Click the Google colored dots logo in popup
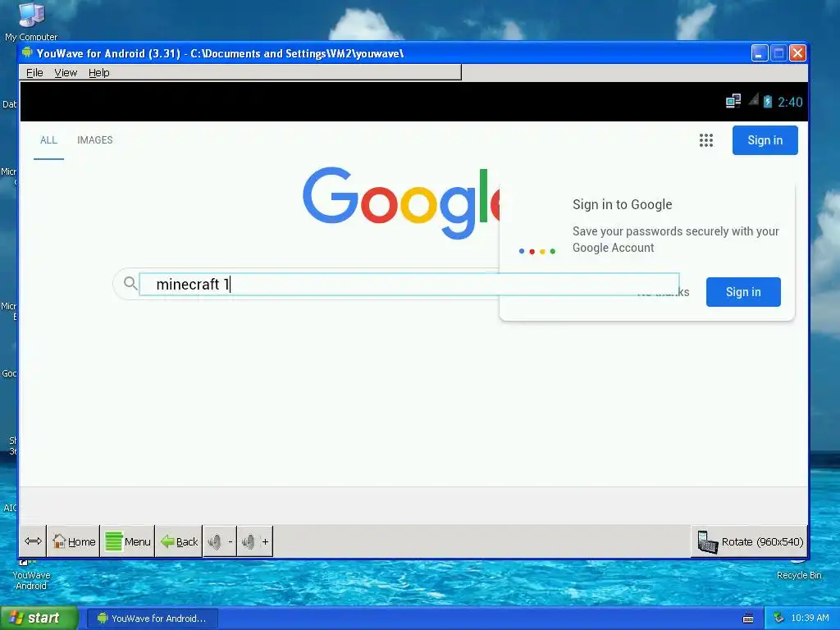This screenshot has height=630, width=840. point(536,251)
